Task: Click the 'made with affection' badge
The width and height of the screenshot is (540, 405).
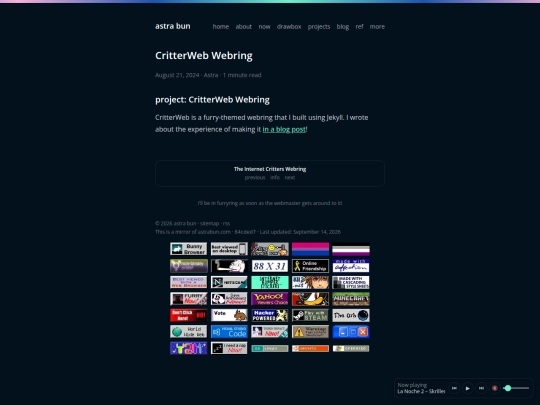Action: coord(351,266)
